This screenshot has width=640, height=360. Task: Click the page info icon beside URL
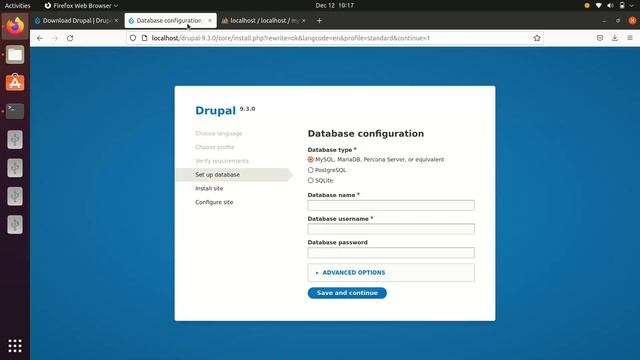144,38
